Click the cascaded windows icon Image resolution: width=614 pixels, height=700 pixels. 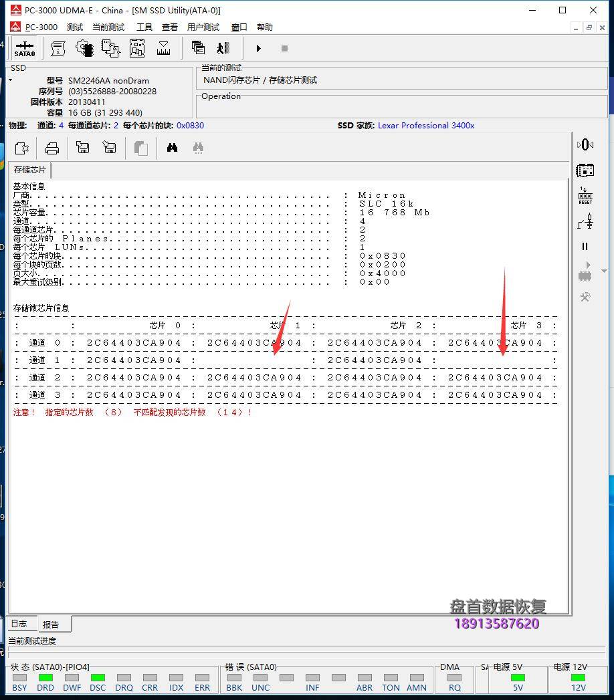[198, 47]
